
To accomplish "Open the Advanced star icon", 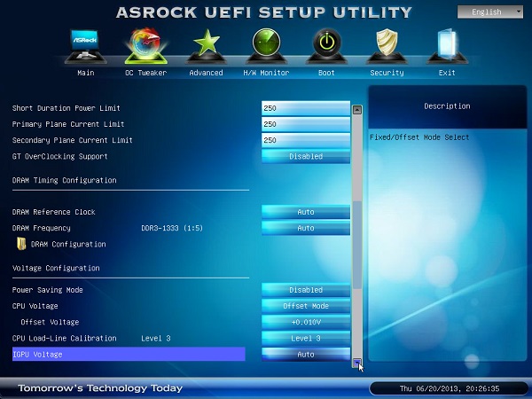I will 206,46.
